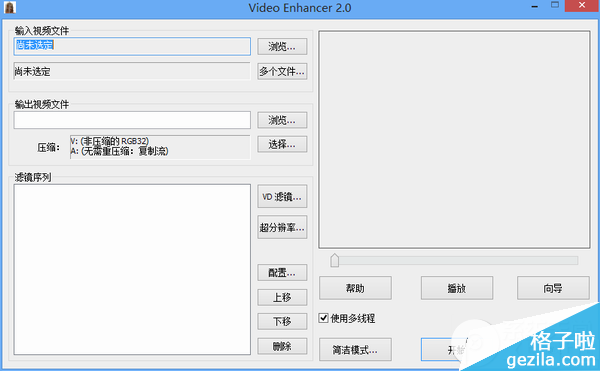The width and height of the screenshot is (600, 371).
Task: Launch the 向导 wizard
Action: pyautogui.click(x=553, y=288)
